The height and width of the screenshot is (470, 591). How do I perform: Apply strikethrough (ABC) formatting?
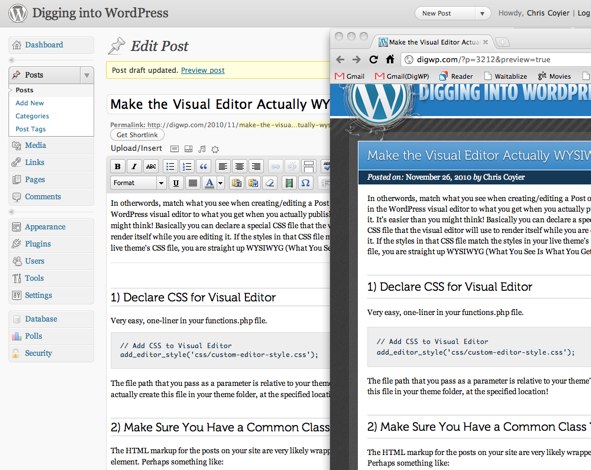(x=151, y=166)
